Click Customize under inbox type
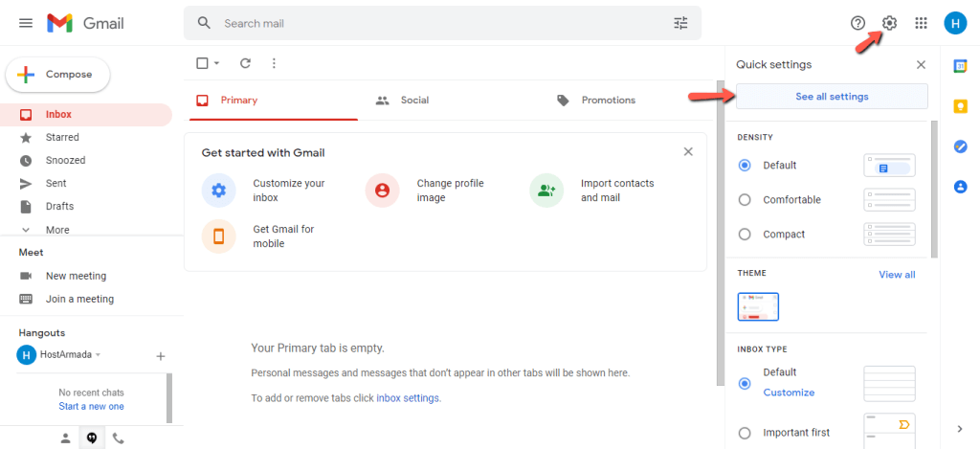Viewport: 980px width, 449px height. (789, 393)
